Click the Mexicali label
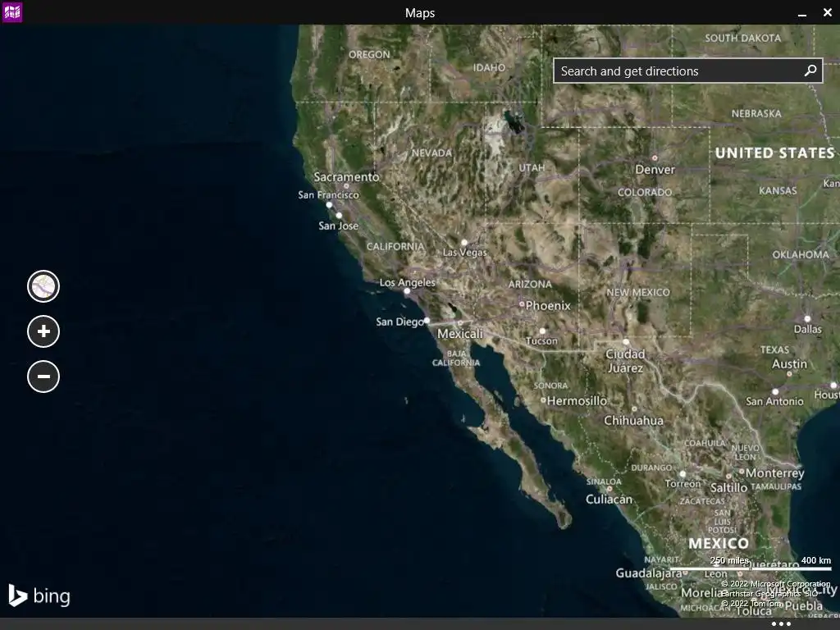 tap(460, 334)
